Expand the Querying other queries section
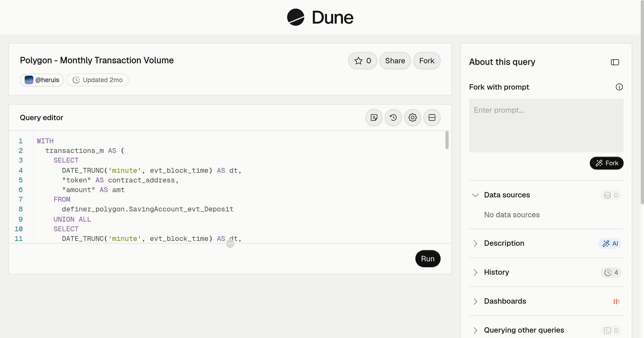The height and width of the screenshot is (338, 644). click(x=475, y=330)
